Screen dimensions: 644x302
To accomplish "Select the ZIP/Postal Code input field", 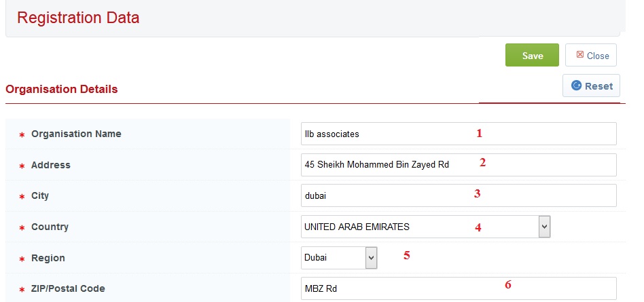I will [459, 288].
